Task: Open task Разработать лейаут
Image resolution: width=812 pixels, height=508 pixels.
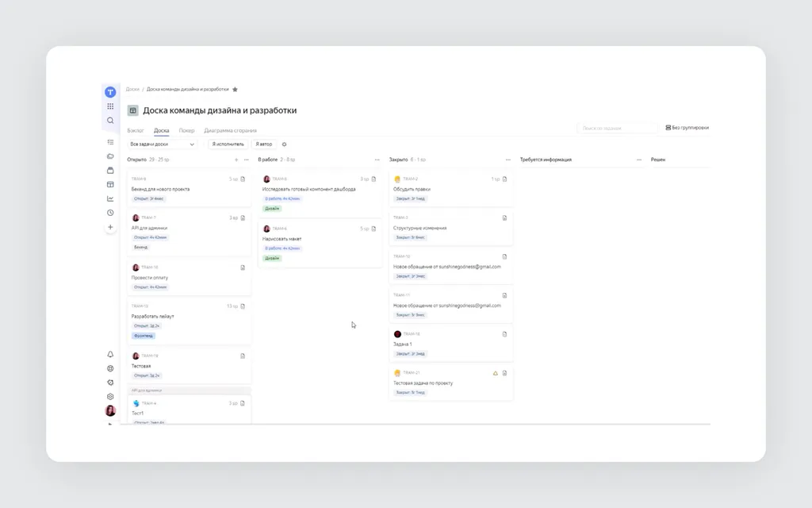Action: click(153, 316)
